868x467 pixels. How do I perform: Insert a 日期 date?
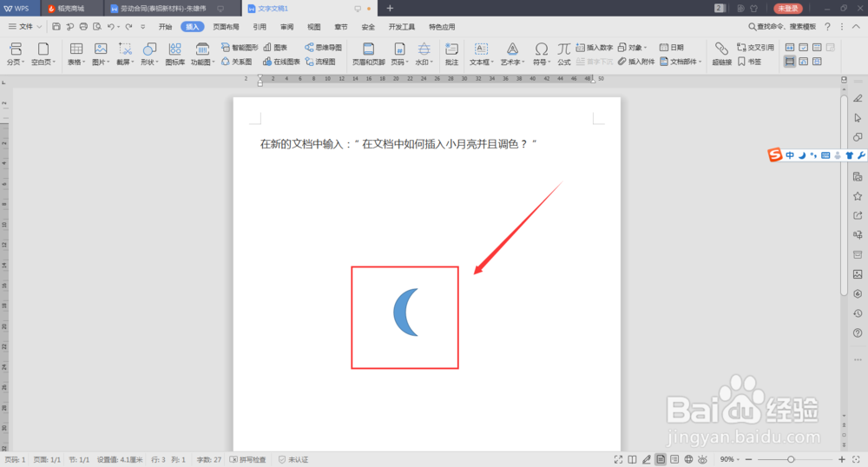(672, 48)
